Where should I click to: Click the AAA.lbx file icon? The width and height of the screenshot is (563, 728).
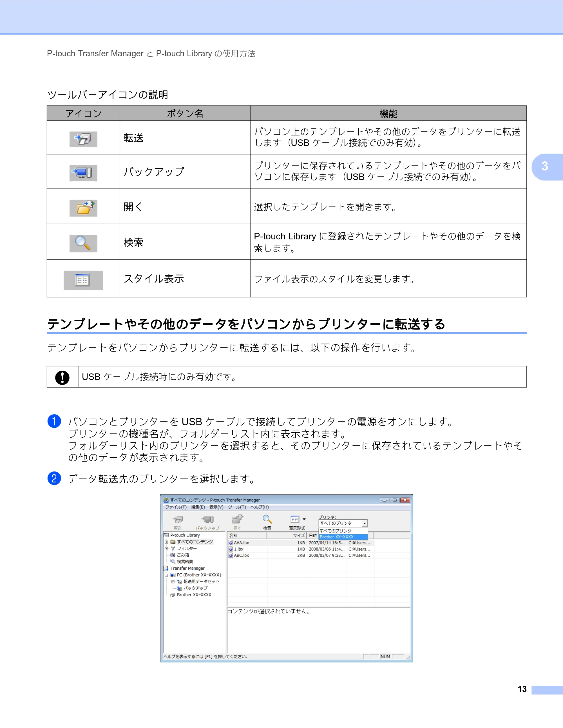click(231, 543)
